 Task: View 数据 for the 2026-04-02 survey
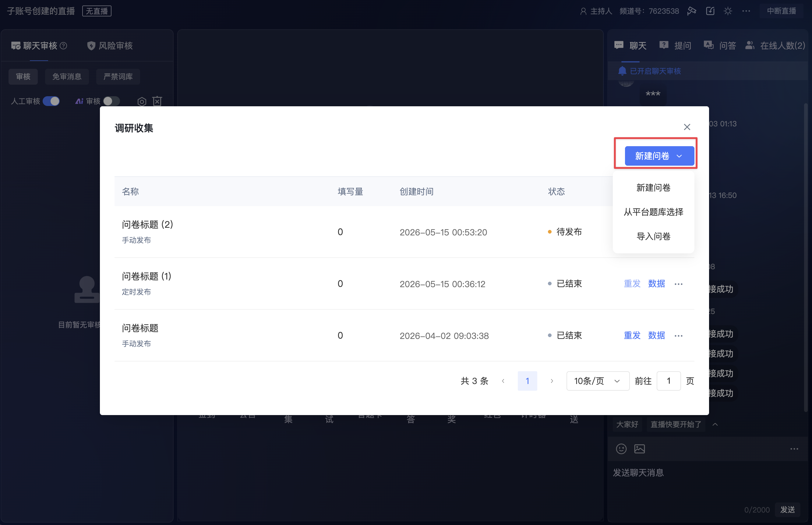tap(656, 336)
